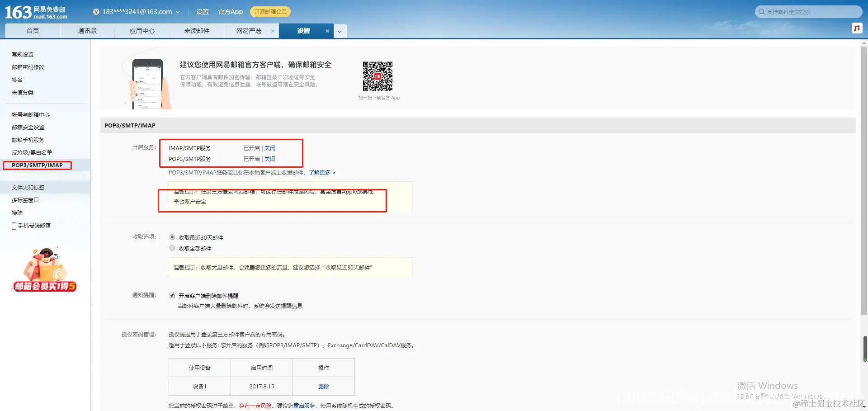
Task: Open 邮箱安全设置 in the sidebar
Action: [28, 128]
